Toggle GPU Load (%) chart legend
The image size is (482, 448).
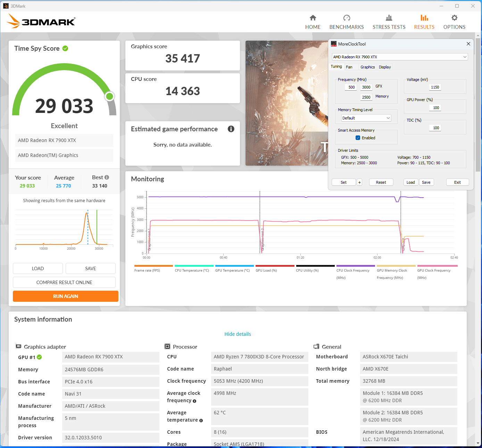tap(275, 268)
